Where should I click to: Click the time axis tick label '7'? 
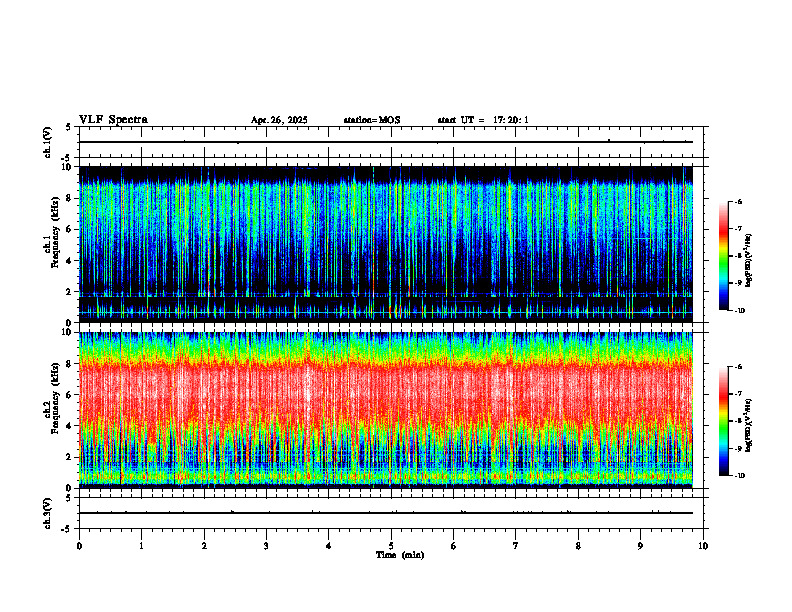click(x=516, y=546)
